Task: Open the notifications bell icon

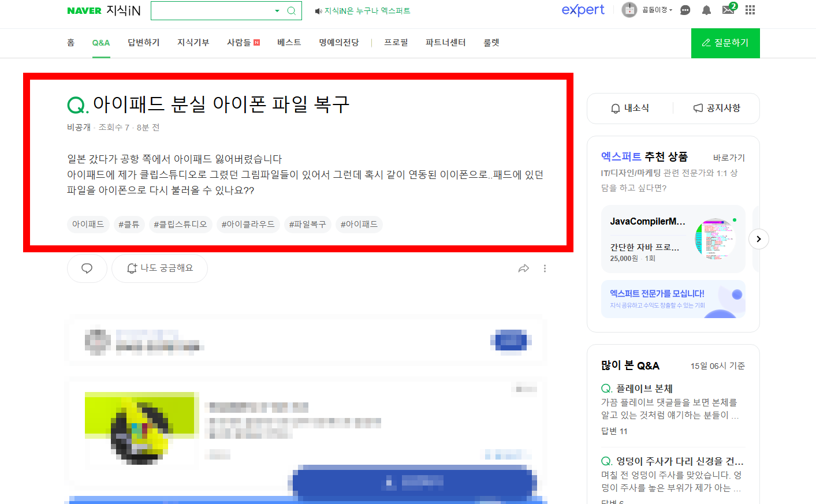Action: click(706, 10)
